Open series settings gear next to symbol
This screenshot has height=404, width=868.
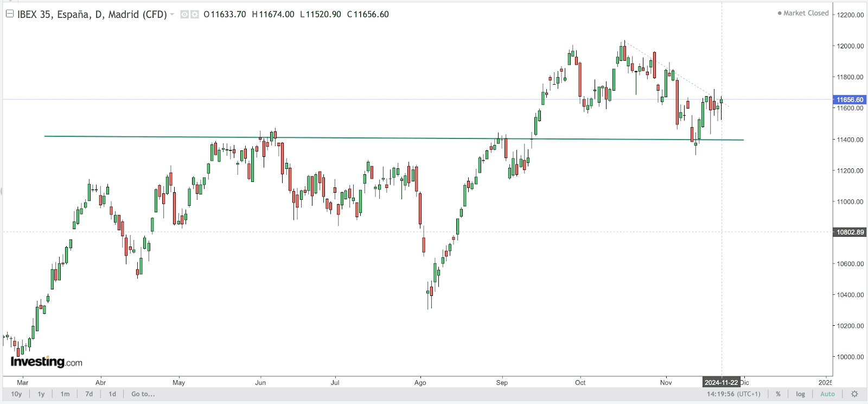coord(194,15)
